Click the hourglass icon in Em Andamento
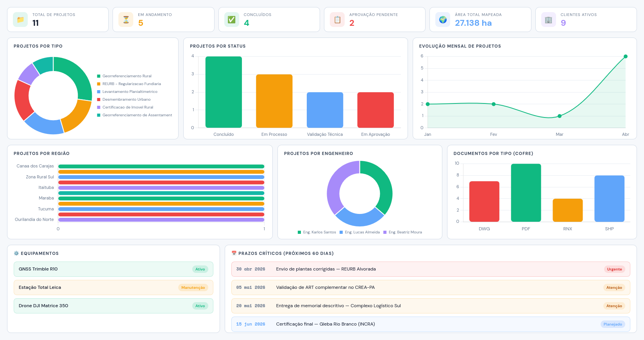This screenshot has height=340, width=644. pos(126,20)
